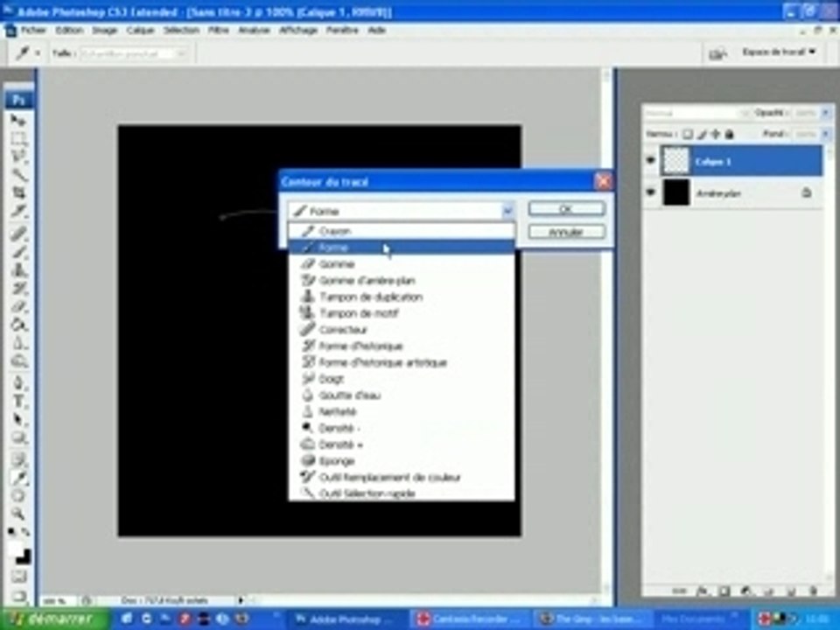Screen dimensions: 840x630
Task: Select the Healing Brush tool
Action: [18, 234]
